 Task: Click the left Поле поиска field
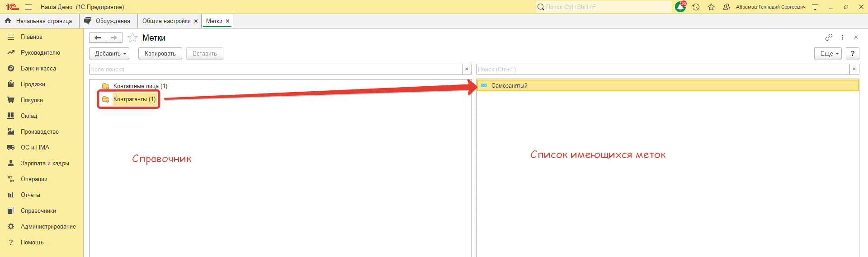coord(275,69)
